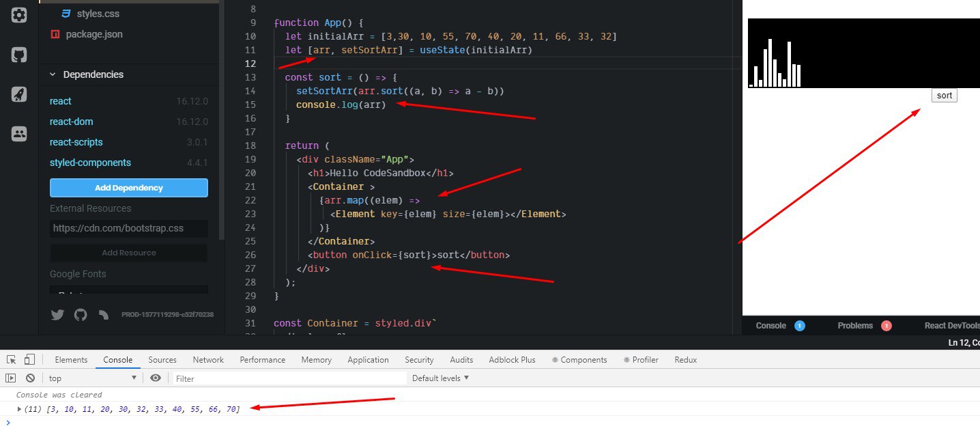
Task: Click the react version 16.12.0
Action: 192,101
